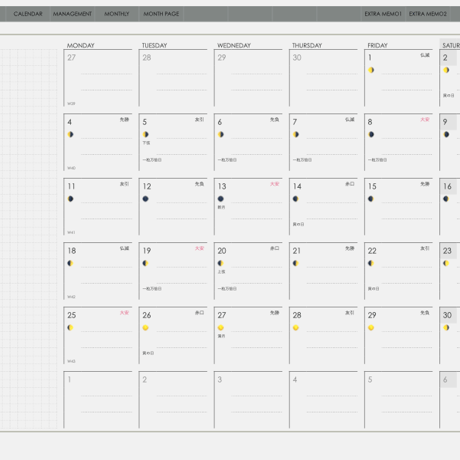Select the moon icon on Saturday 9
The width and height of the screenshot is (460, 460).
point(446,134)
